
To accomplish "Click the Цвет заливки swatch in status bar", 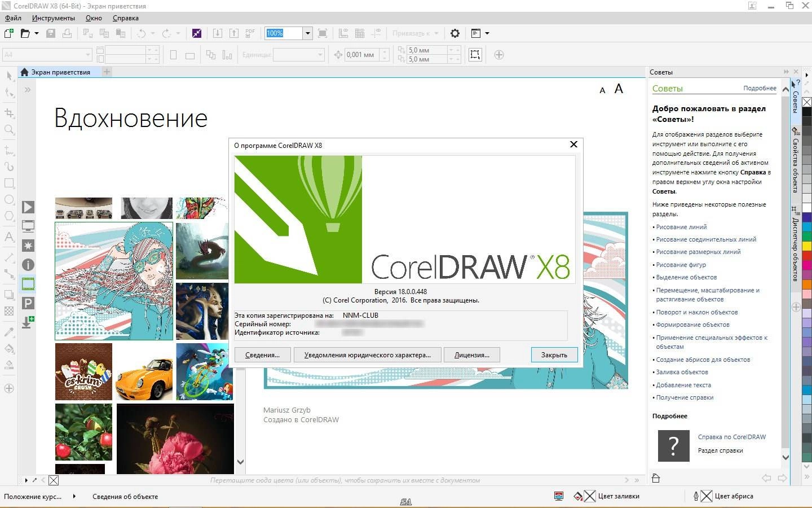I will pos(591,496).
